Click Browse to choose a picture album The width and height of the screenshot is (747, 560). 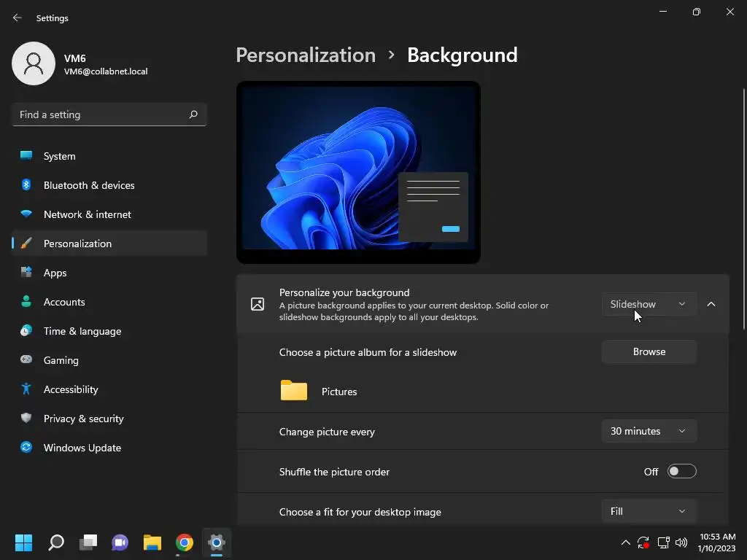(649, 351)
